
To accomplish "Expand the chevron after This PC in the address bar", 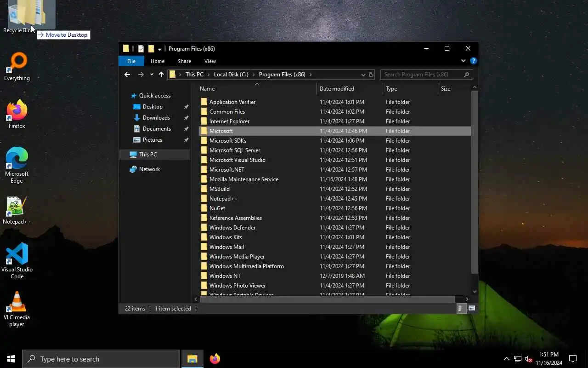I will click(209, 75).
